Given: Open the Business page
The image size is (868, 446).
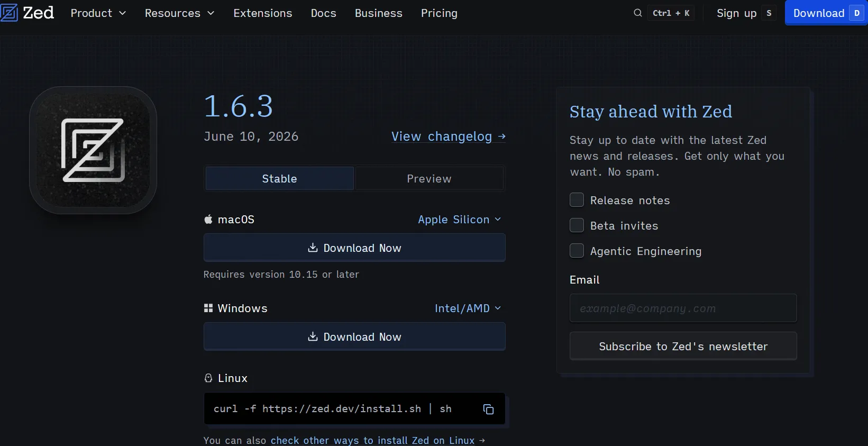Looking at the screenshot, I should click(x=379, y=13).
